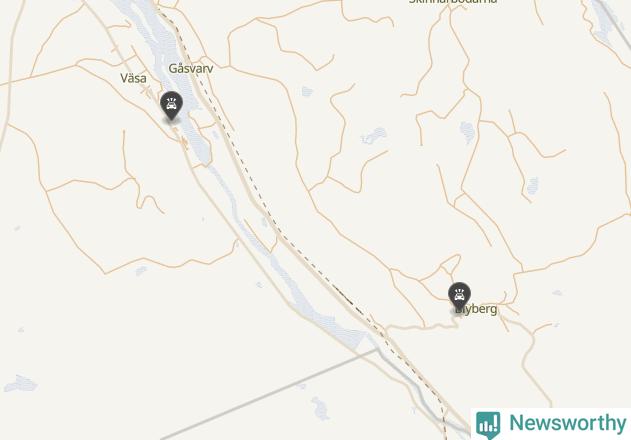
Task: Click the irregular lake between Gåsvarv and Blyberg
Action: [374, 135]
